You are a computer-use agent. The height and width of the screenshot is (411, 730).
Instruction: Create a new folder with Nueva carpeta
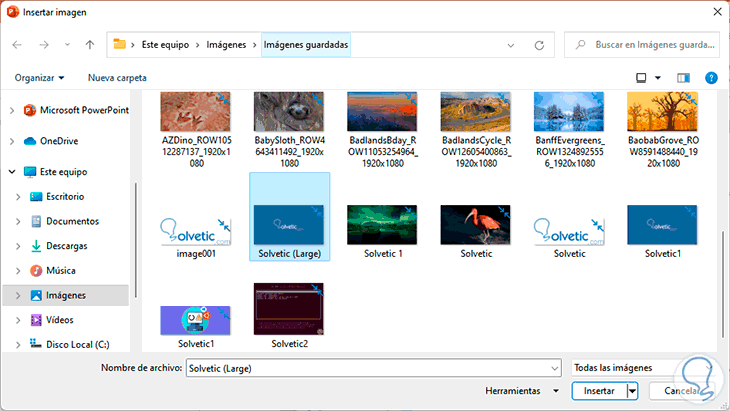(117, 78)
